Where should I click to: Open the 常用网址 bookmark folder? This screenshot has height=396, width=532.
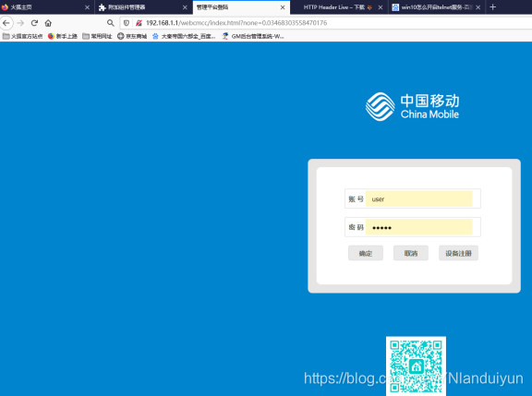click(97, 36)
